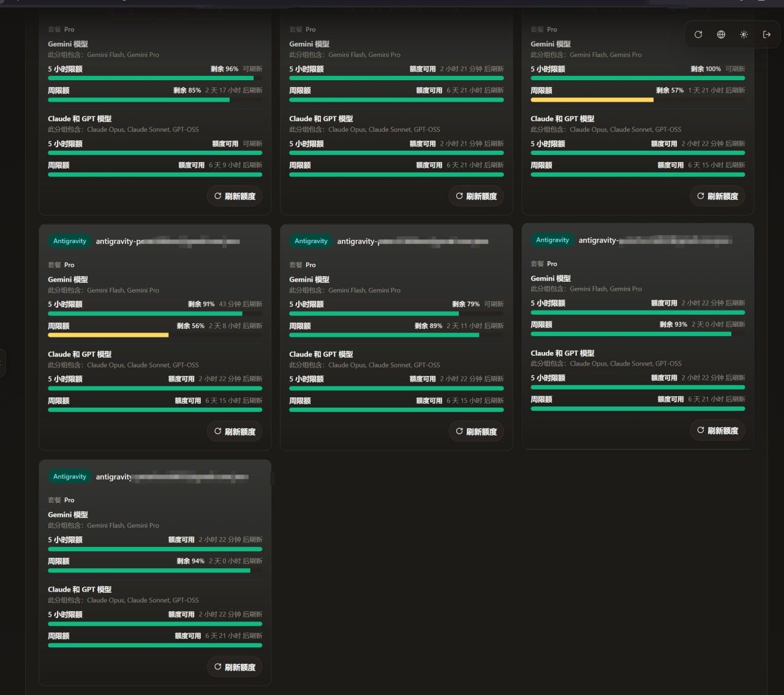Click Antigravity badge on card with 剩余 93%
Screen dimensions: 784x695
coord(552,240)
